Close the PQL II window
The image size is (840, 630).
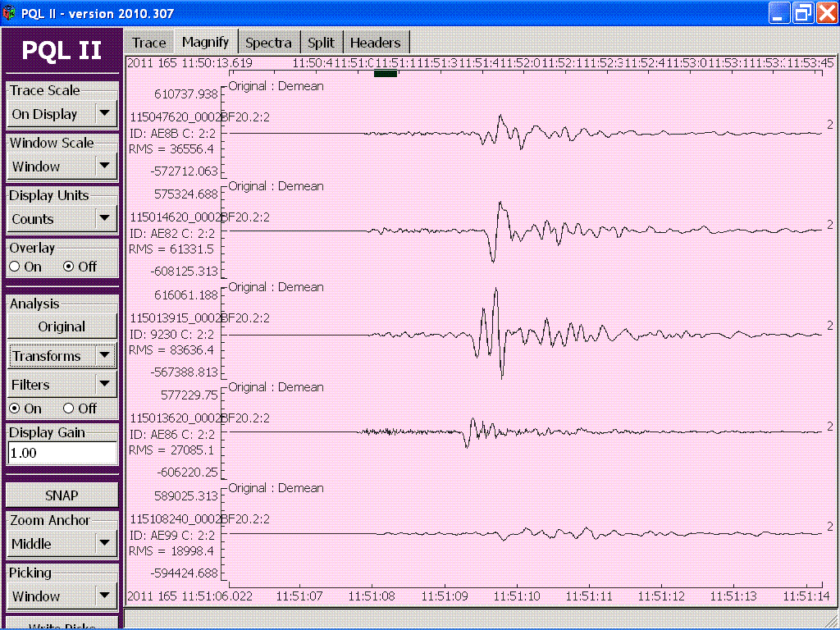coord(827,13)
